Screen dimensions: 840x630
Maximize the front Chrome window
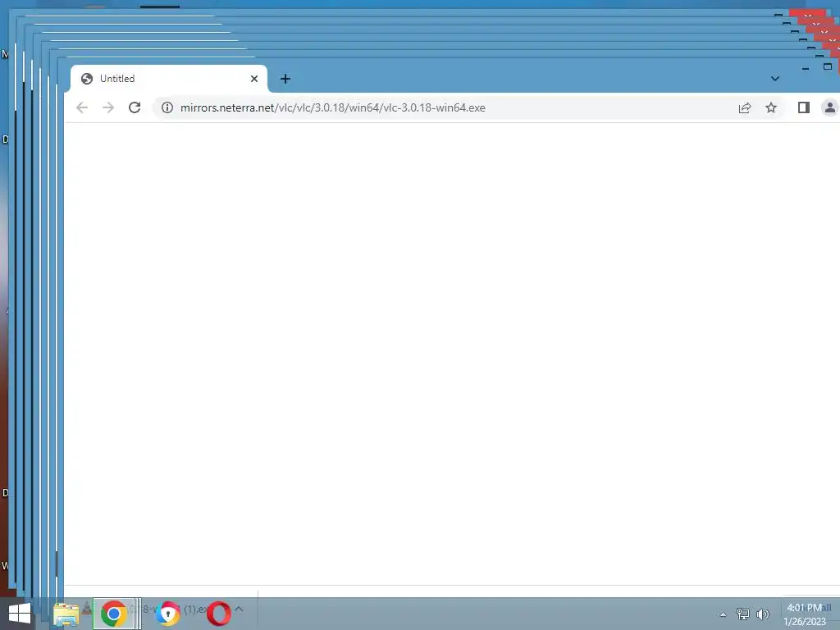828,67
